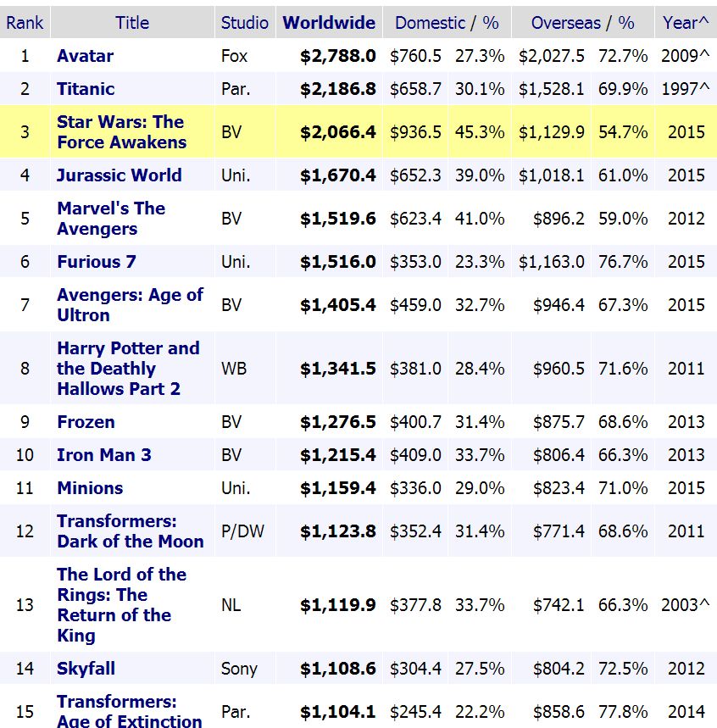Sort by the Worldwide gross header
The image size is (717, 728).
pyautogui.click(x=329, y=23)
